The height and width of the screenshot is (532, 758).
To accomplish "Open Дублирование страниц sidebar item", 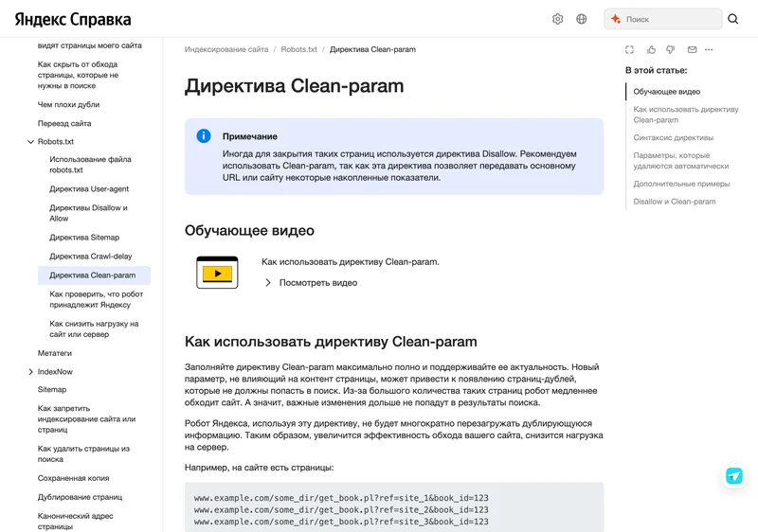I will click(80, 497).
